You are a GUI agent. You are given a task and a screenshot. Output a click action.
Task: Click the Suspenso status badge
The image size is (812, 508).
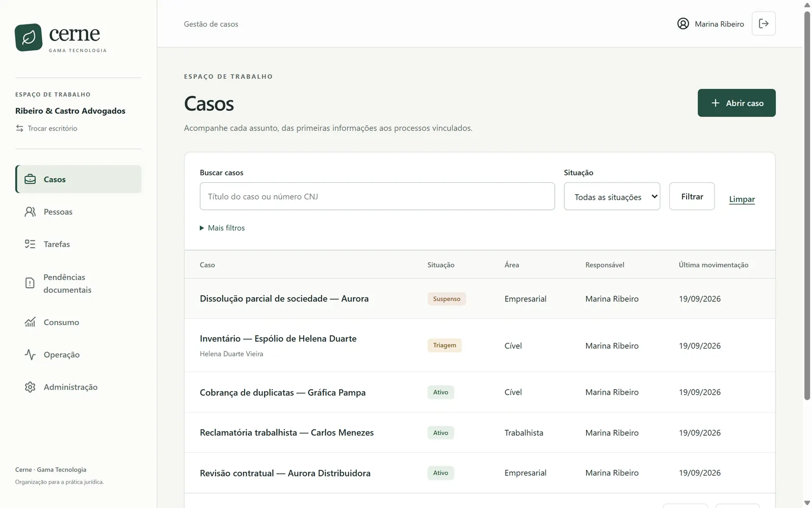point(447,299)
